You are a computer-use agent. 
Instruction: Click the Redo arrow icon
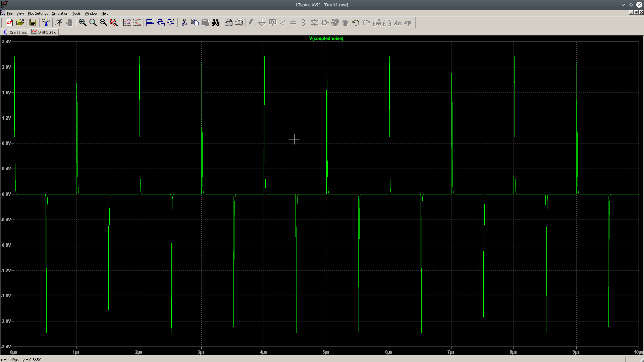366,22
